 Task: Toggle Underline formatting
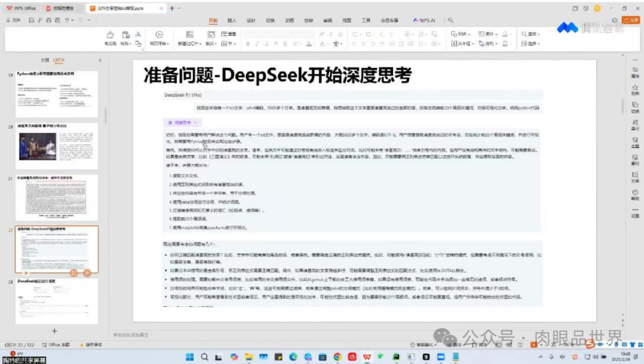coord(267,44)
